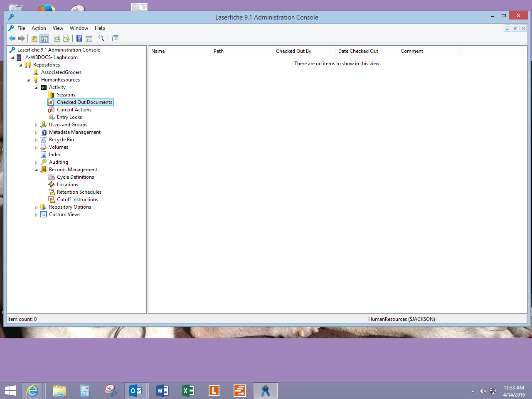Click the blue Back arrow in toolbar

(x=12, y=39)
